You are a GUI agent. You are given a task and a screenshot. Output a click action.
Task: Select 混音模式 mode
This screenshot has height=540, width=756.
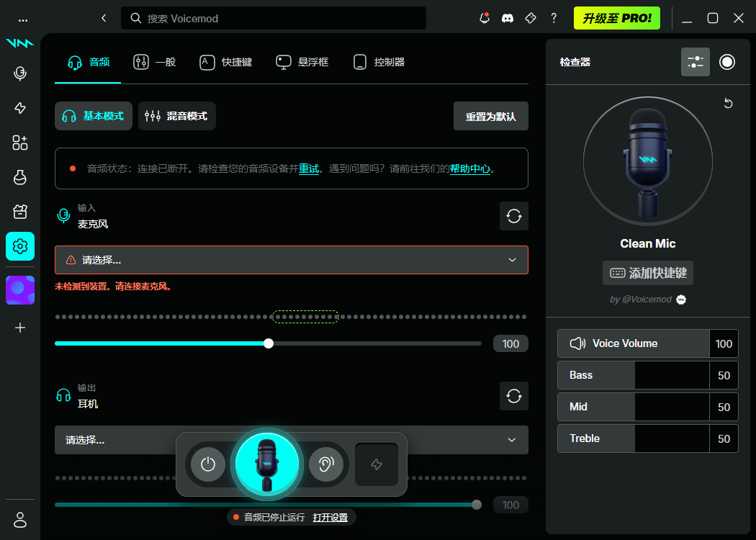[x=177, y=116]
